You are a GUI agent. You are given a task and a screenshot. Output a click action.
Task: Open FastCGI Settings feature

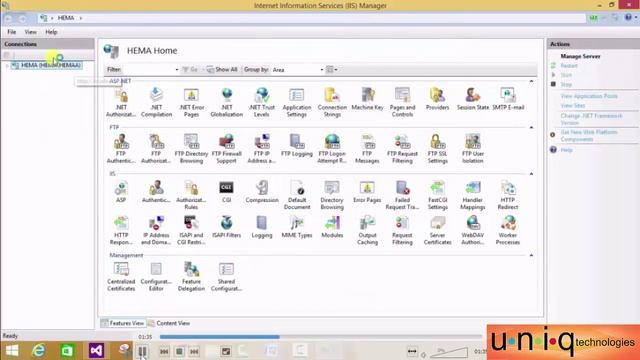(437, 195)
